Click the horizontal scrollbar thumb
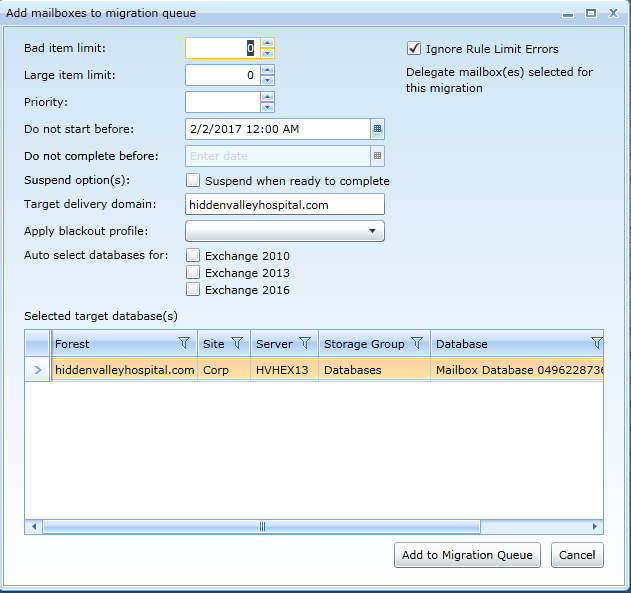 (262, 526)
